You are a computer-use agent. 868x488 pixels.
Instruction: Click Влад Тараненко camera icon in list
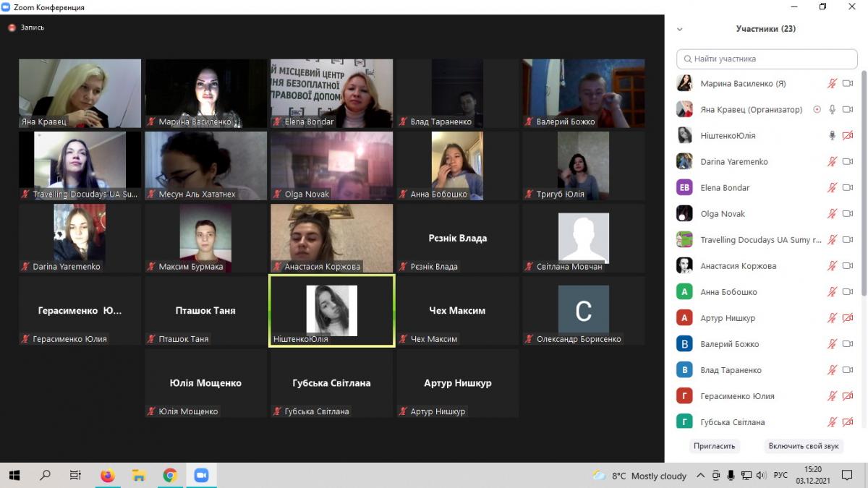point(848,370)
